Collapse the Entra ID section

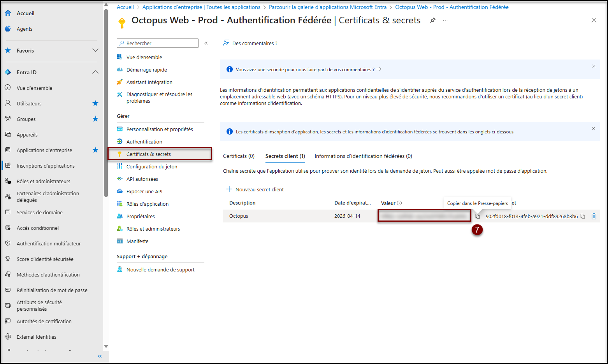click(x=95, y=72)
